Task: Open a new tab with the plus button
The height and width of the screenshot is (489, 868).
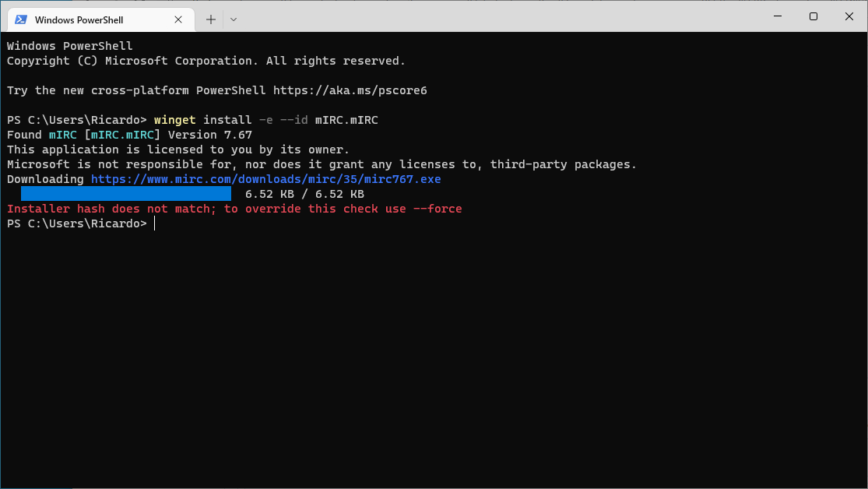Action: point(209,19)
